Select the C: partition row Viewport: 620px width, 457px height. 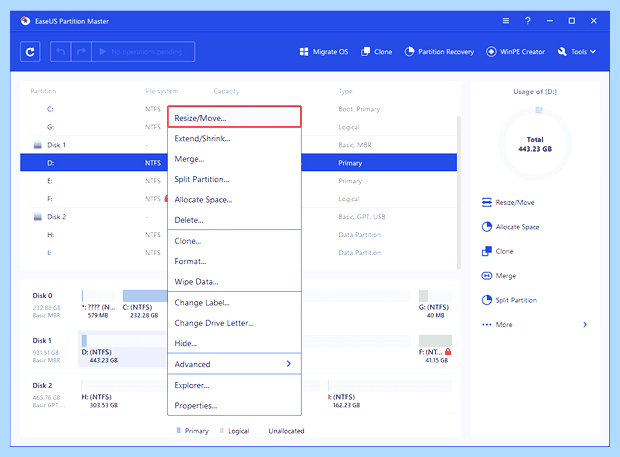coord(238,109)
